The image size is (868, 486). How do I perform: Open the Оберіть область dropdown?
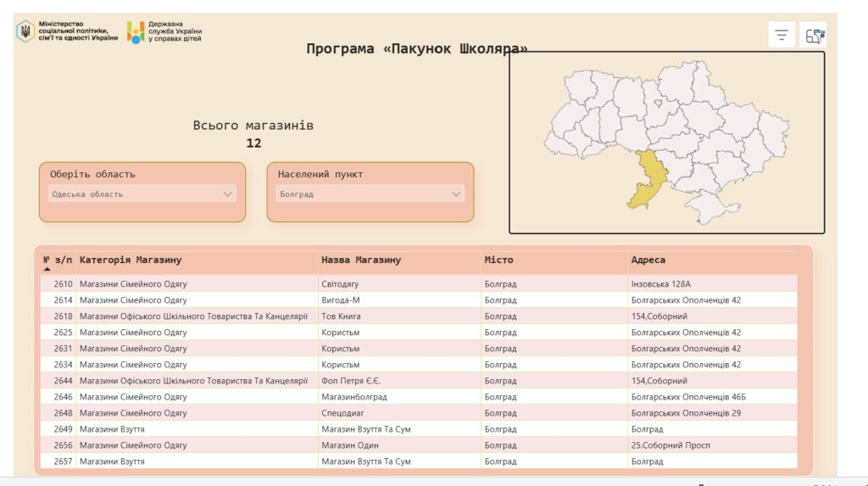tap(142, 194)
